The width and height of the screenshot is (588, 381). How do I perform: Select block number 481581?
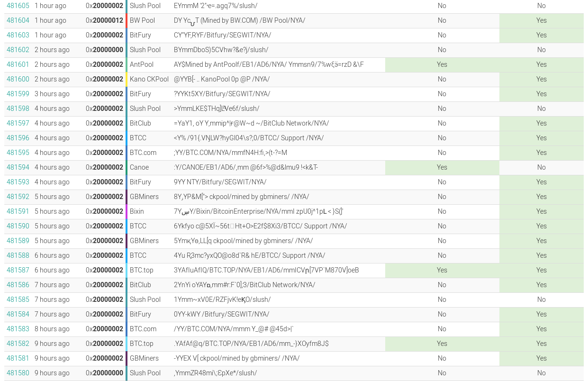(18, 358)
